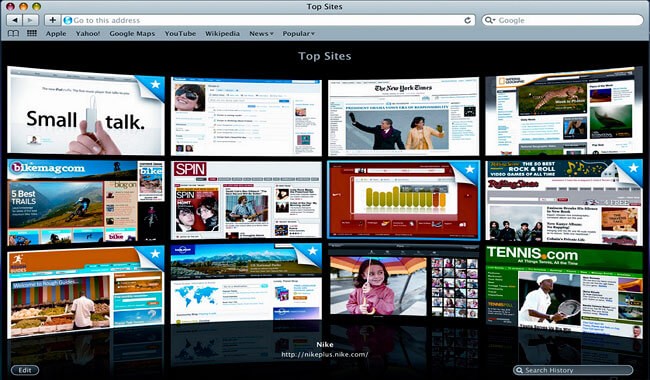Toggle the pin star on Nike thumbnail

click(470, 169)
